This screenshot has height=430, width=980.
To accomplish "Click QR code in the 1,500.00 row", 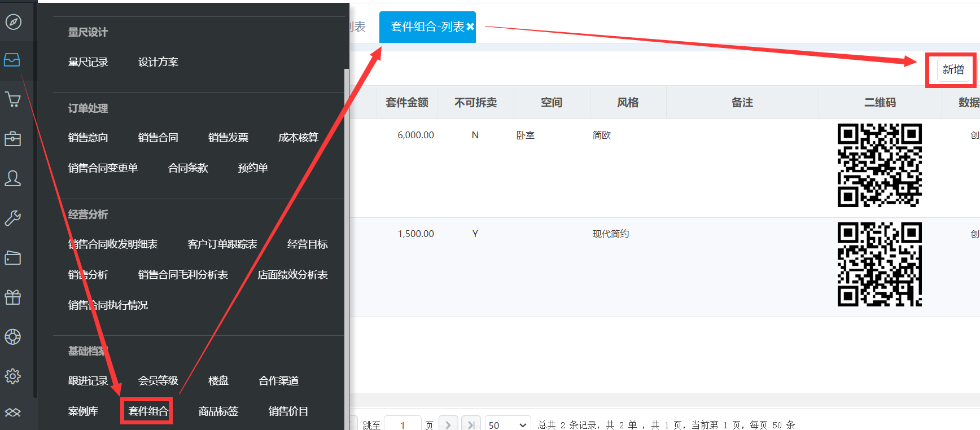I will (x=880, y=264).
